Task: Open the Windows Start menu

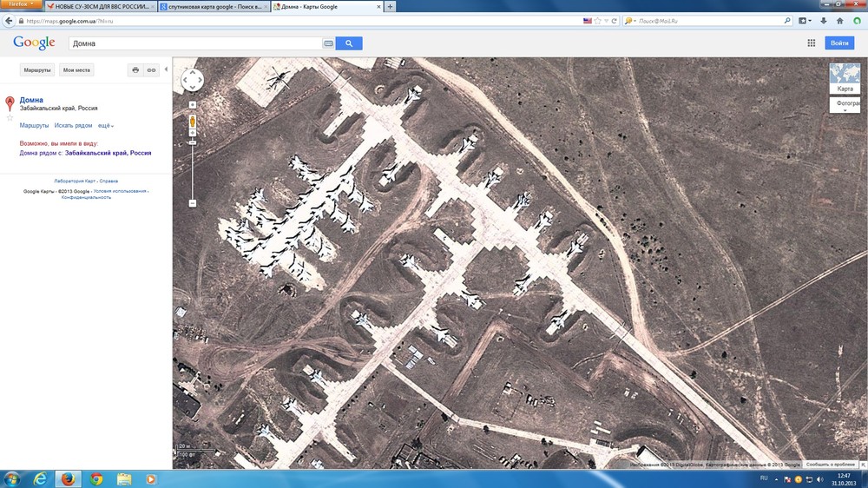Action: point(11,479)
